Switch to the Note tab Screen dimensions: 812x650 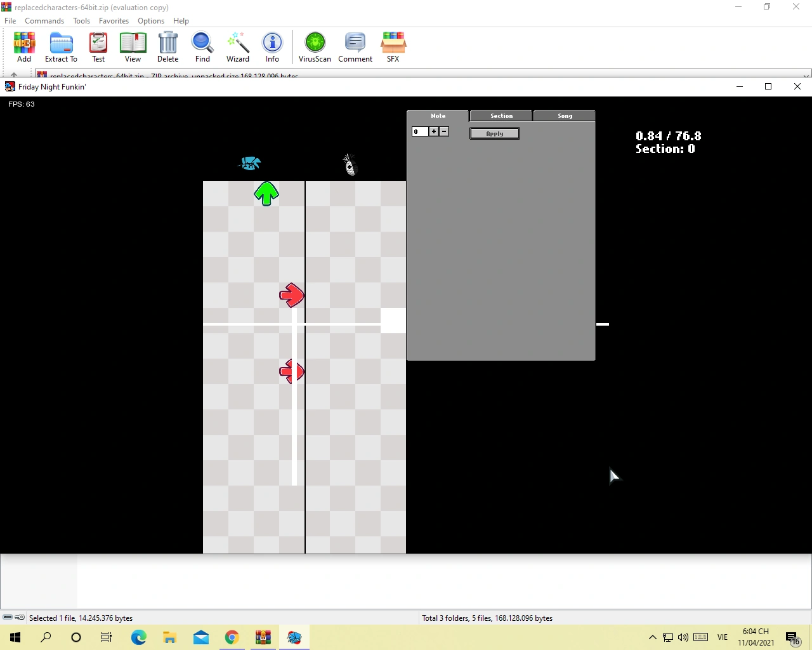coord(438,116)
